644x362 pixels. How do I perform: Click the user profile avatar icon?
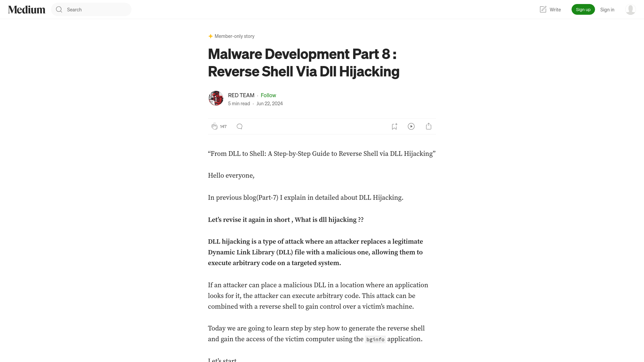point(630,9)
